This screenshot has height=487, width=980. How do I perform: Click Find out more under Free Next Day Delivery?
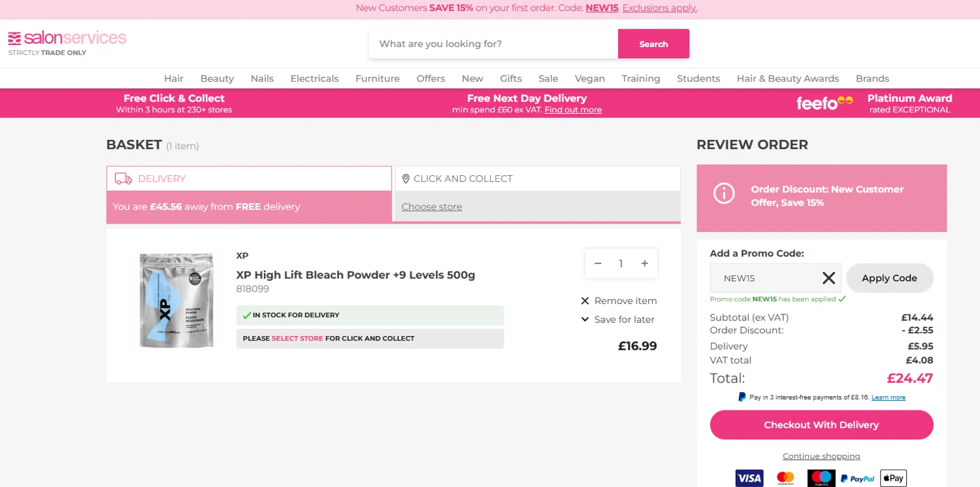[573, 110]
